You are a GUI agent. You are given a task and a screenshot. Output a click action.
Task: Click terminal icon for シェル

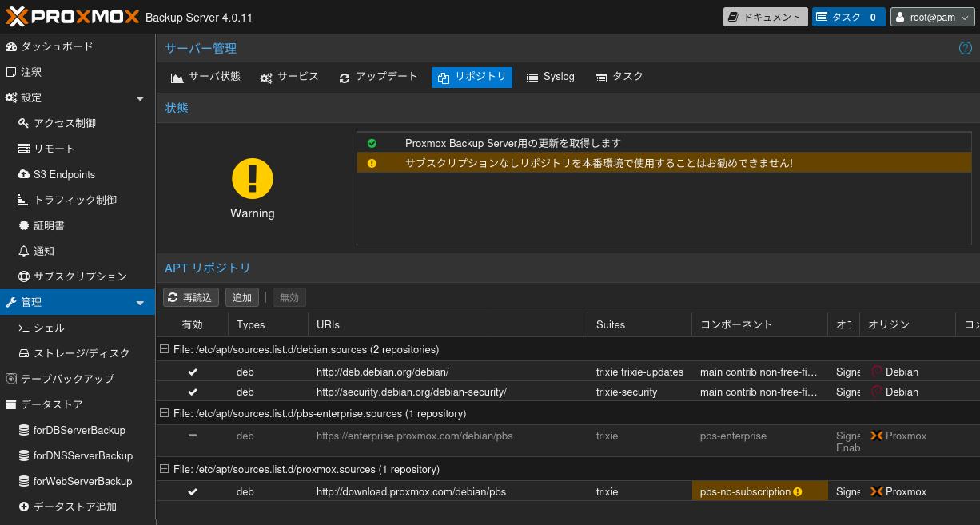pyautogui.click(x=24, y=328)
